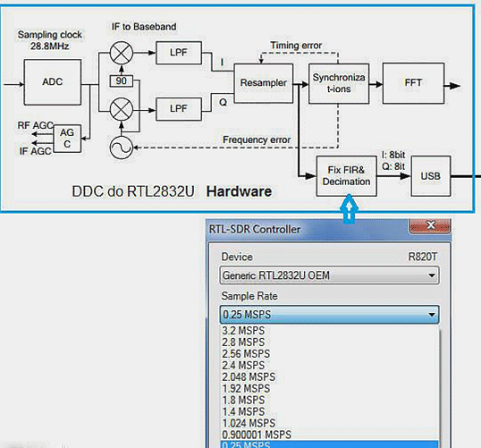Click the IF AGC label
The height and width of the screenshot is (448, 481).
35,151
